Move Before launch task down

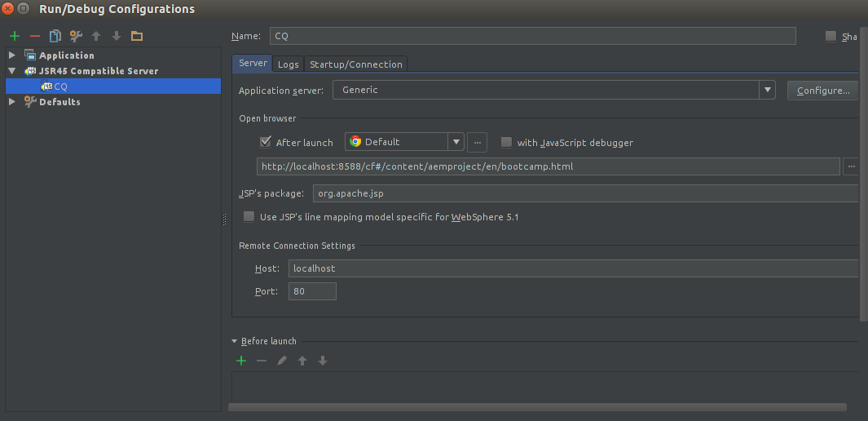pos(323,361)
